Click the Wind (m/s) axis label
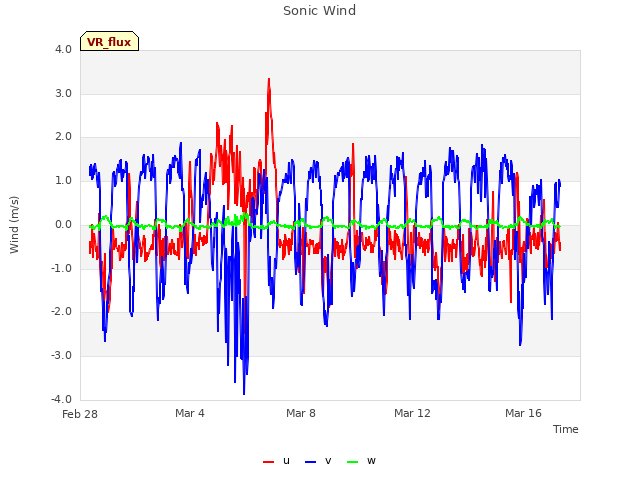Image resolution: width=640 pixels, height=480 pixels. 14,225
